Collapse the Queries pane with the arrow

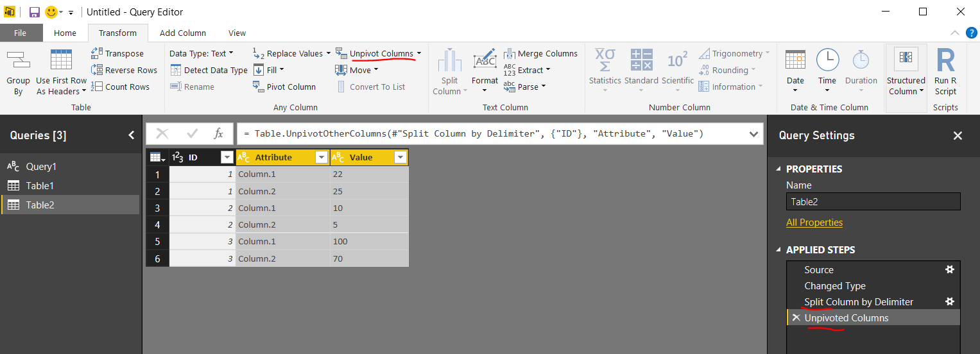click(x=132, y=135)
